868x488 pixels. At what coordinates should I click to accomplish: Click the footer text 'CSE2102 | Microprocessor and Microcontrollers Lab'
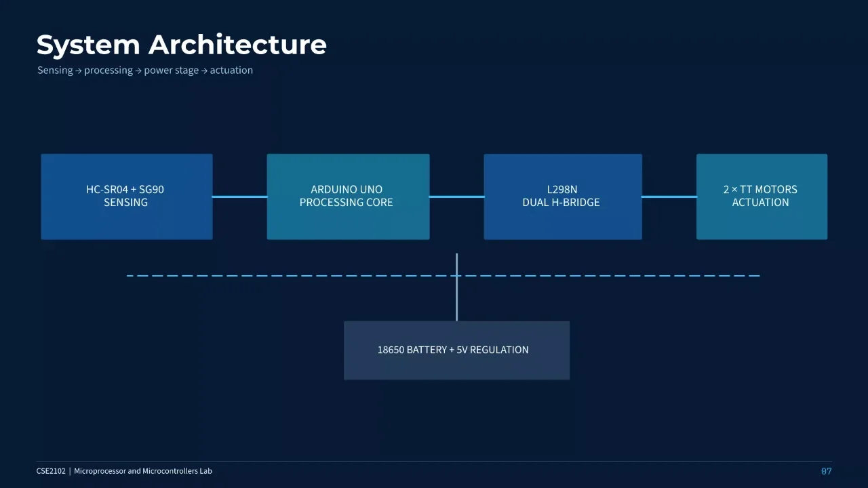pyautogui.click(x=124, y=471)
